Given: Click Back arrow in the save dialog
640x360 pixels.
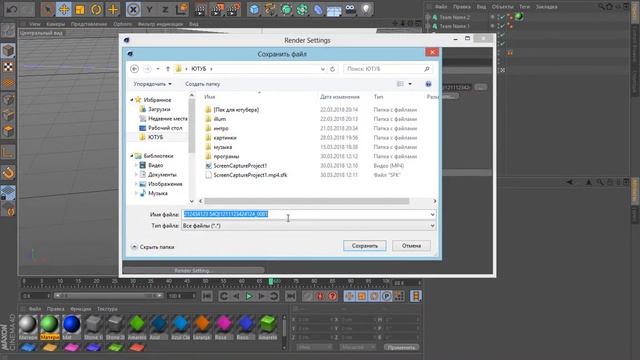Looking at the screenshot, I should tap(134, 69).
